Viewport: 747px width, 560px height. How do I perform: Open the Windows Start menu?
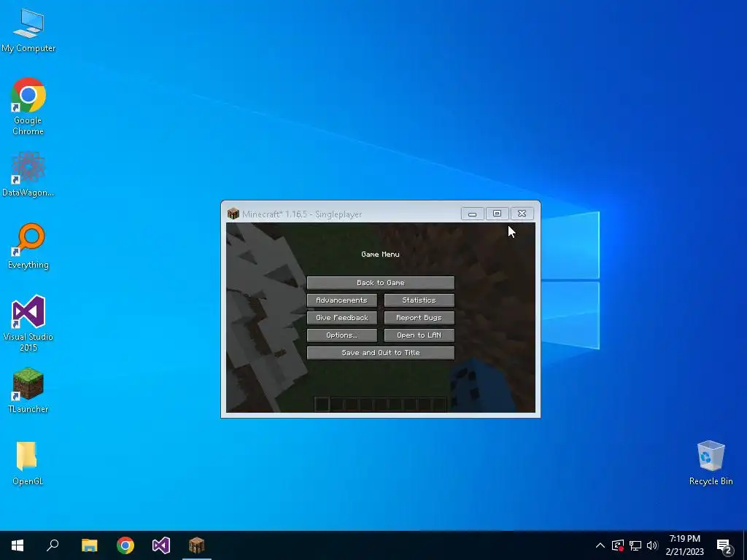coord(18,545)
